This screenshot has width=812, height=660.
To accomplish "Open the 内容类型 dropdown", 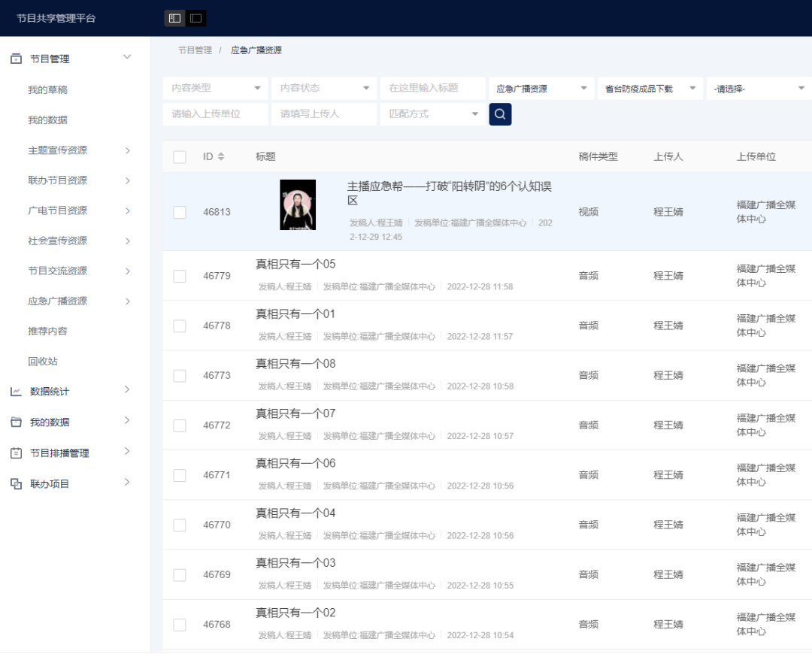I will pos(215,88).
